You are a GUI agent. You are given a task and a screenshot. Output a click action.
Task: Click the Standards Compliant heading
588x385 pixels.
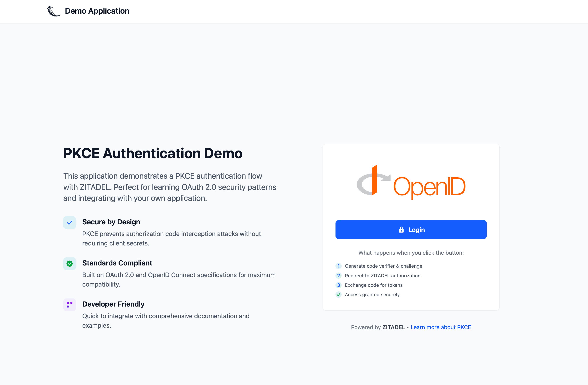[117, 263]
